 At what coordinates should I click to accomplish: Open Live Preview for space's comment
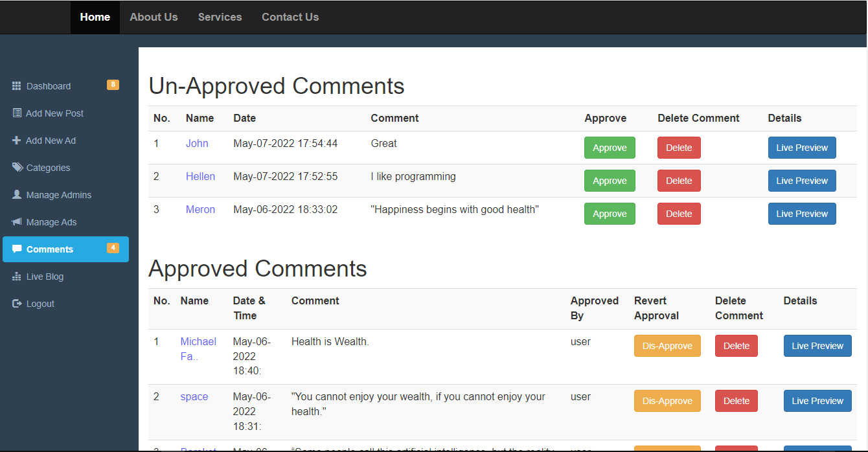[x=817, y=401]
